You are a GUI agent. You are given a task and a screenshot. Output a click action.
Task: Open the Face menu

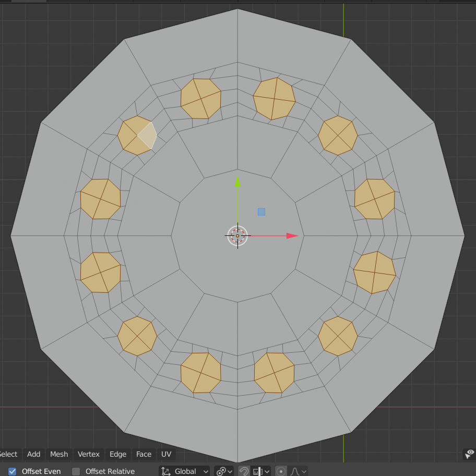[144, 454]
